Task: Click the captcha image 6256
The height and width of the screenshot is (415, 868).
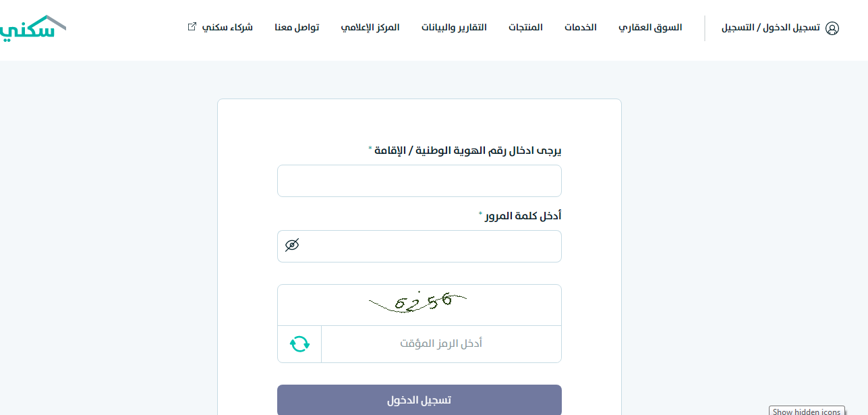Action: coord(418,303)
